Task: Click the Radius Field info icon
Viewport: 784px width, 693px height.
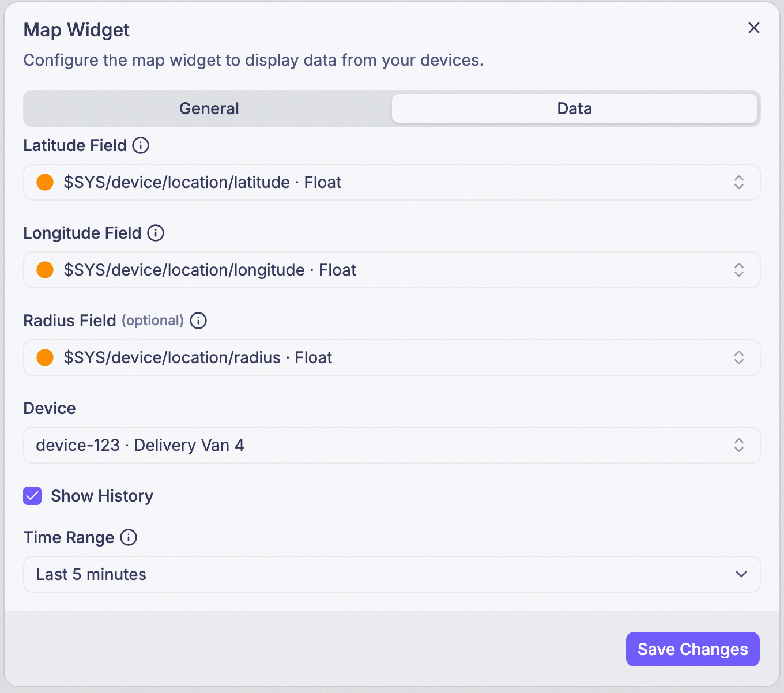Action: [x=198, y=321]
